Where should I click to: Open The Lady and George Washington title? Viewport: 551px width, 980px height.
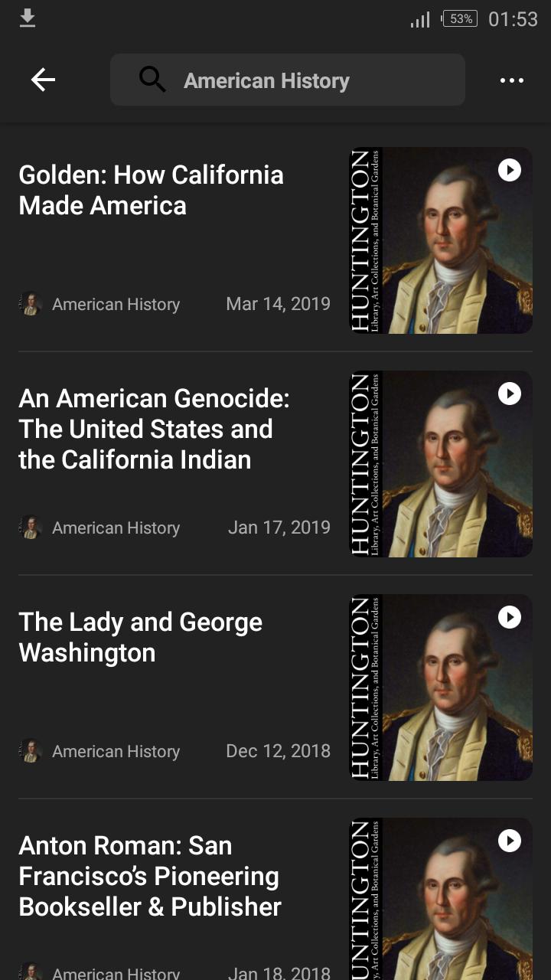(x=140, y=637)
